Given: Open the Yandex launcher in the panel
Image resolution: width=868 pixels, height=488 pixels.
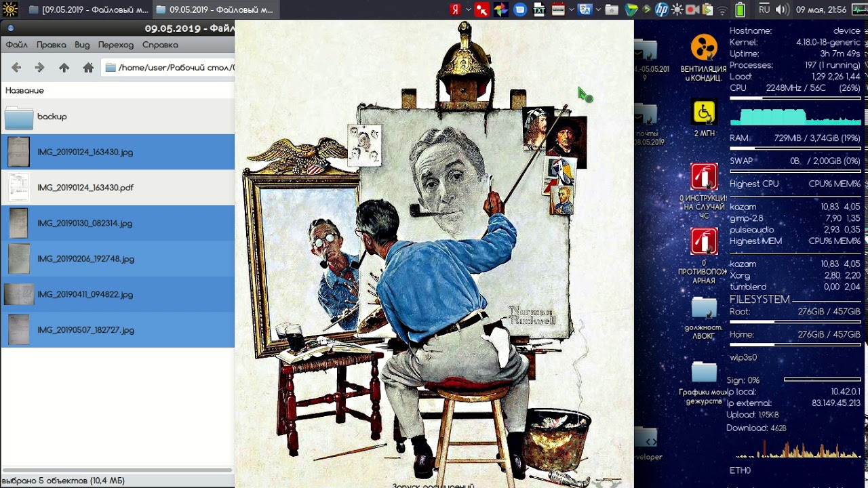Looking at the screenshot, I should [456, 9].
